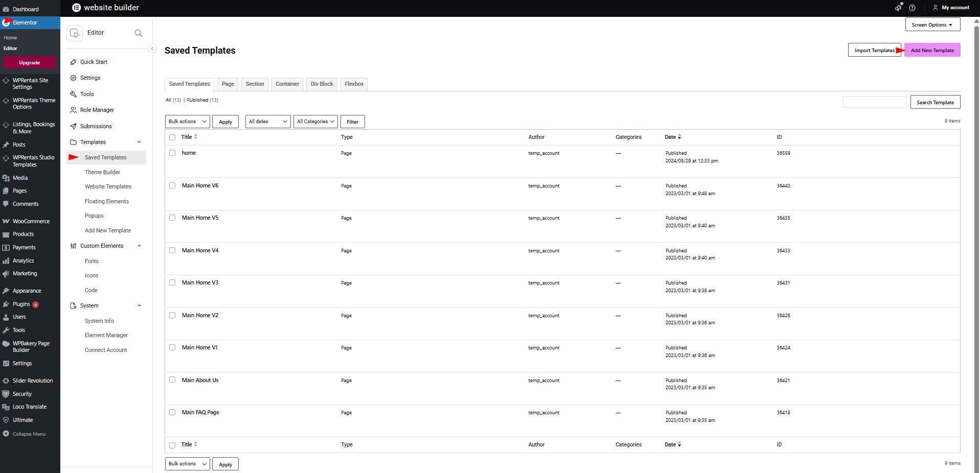Click the Role Manager people icon

73,110
